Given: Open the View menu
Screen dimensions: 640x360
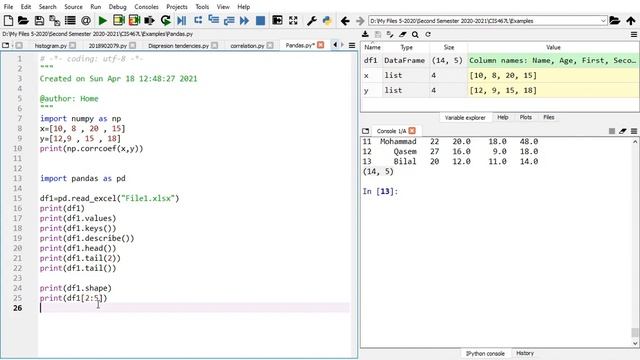Looking at the screenshot, I should tap(223, 7).
